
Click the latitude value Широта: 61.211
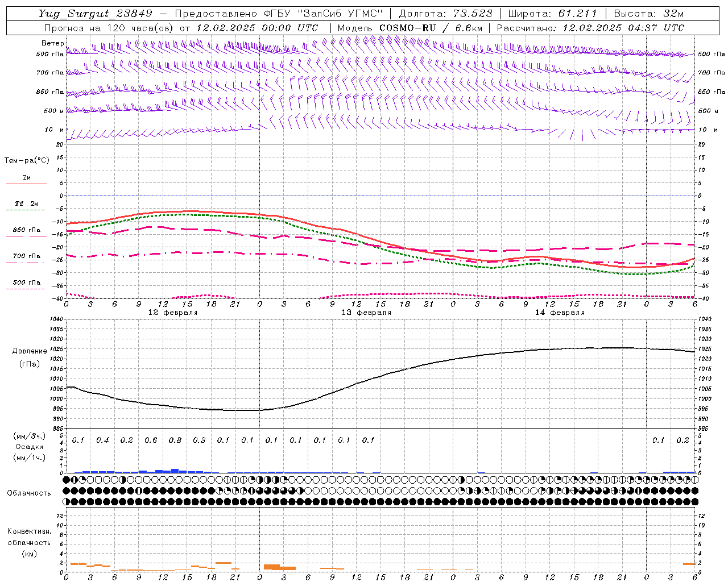click(x=552, y=14)
